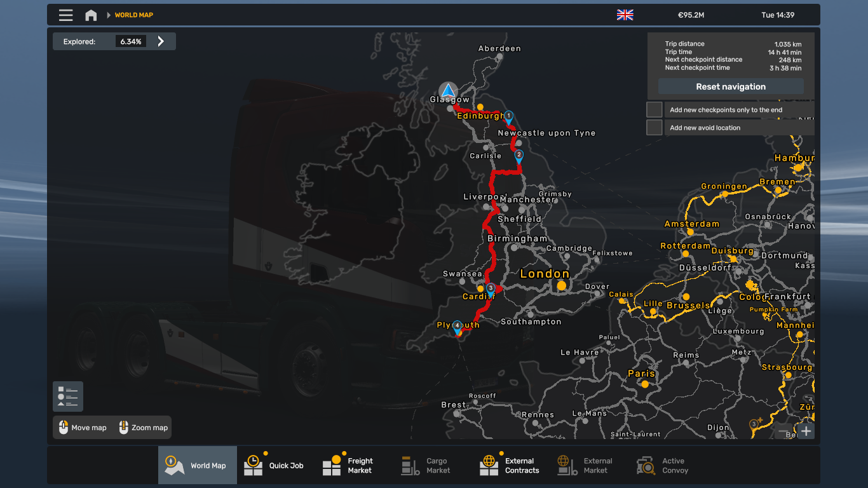Click the UK flag language icon

pos(625,15)
